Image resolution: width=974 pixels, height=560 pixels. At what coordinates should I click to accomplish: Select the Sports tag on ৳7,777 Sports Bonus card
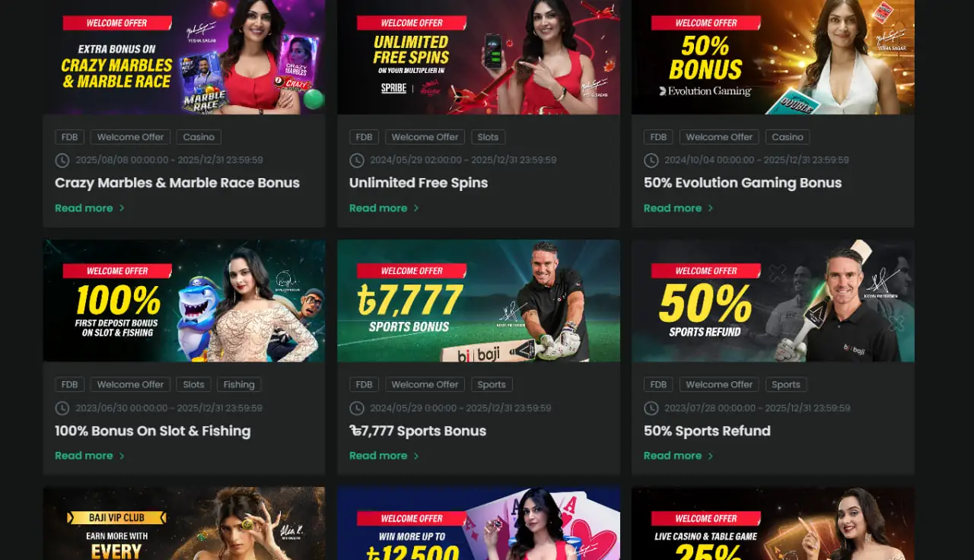(x=492, y=384)
